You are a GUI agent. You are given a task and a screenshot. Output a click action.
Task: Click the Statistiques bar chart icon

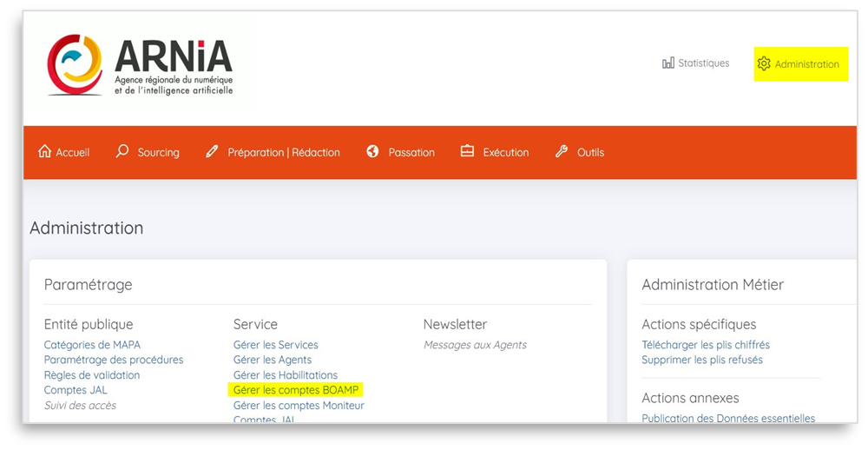668,63
